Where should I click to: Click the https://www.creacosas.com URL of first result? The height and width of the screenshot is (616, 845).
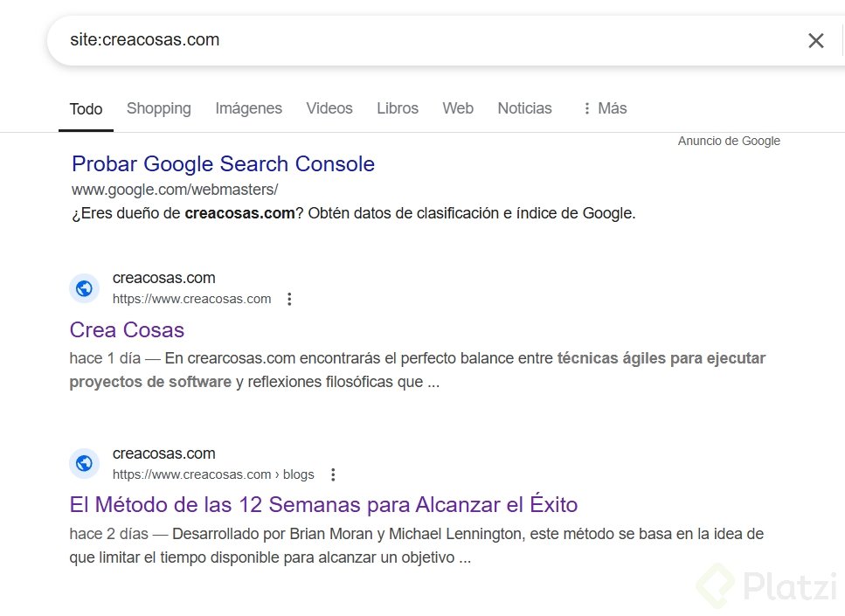click(x=192, y=299)
